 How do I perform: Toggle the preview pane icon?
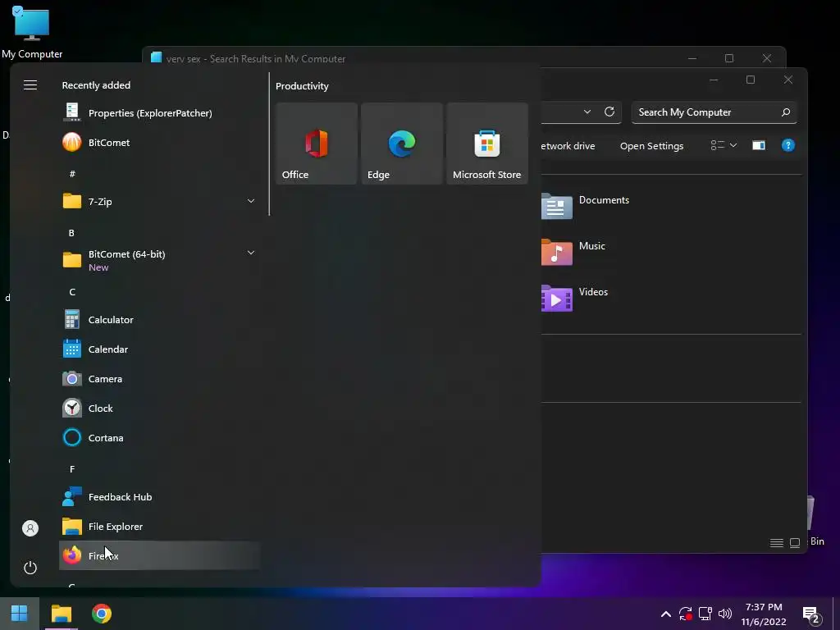(759, 145)
